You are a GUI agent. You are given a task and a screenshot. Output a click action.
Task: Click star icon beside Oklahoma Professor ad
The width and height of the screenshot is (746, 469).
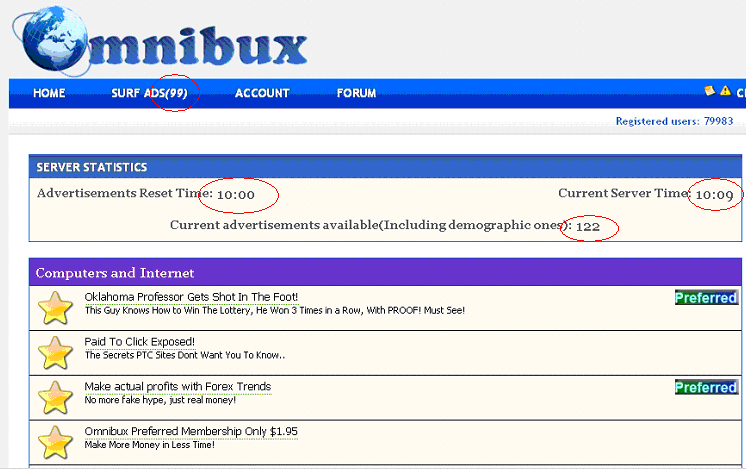[55, 308]
